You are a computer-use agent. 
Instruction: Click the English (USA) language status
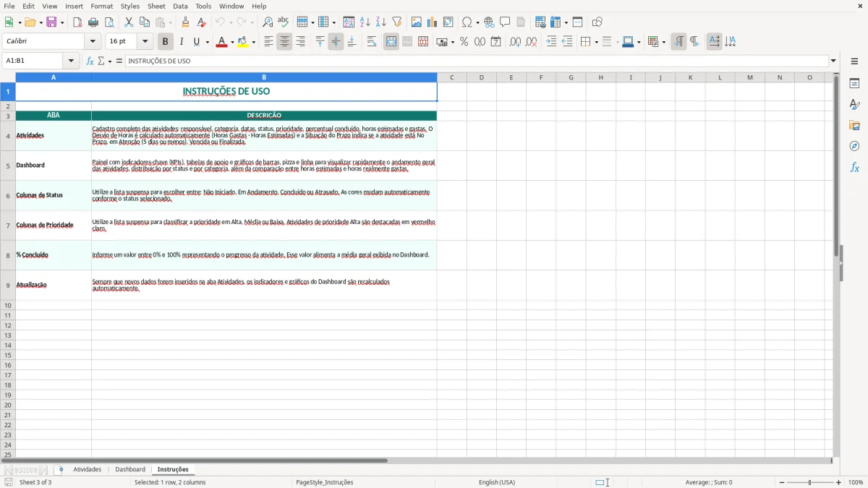[497, 482]
